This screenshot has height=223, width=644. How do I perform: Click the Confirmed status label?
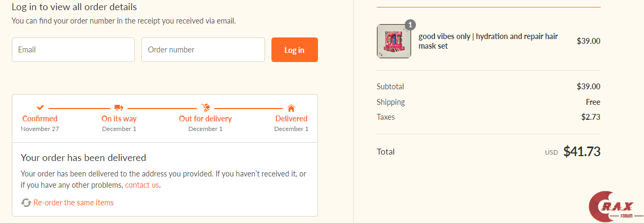[x=40, y=119]
